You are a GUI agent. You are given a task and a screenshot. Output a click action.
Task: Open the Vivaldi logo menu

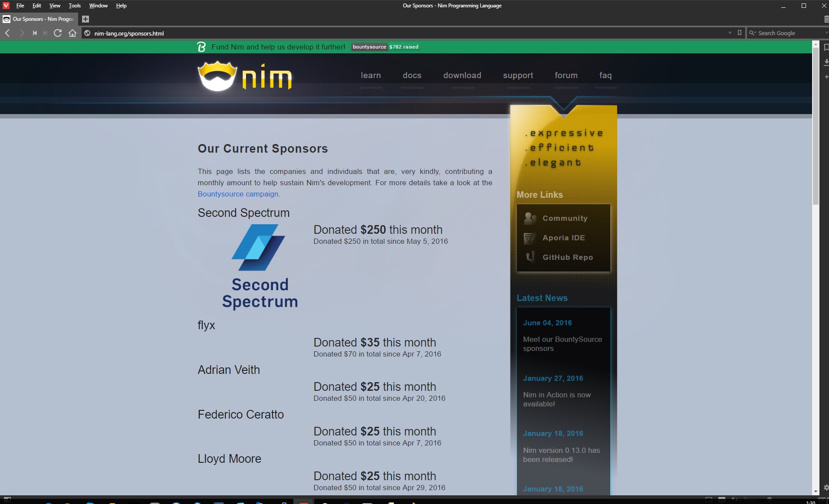(x=6, y=6)
